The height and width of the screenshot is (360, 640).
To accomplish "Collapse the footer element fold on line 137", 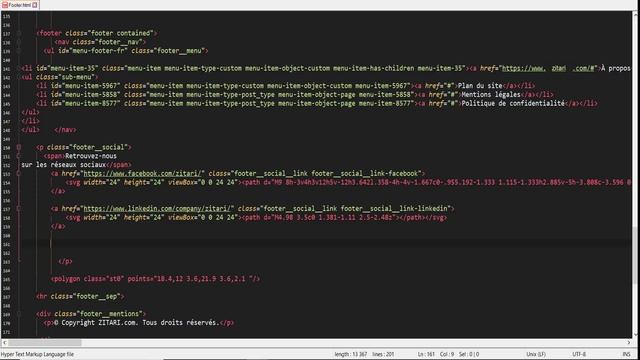I will 19,33.
